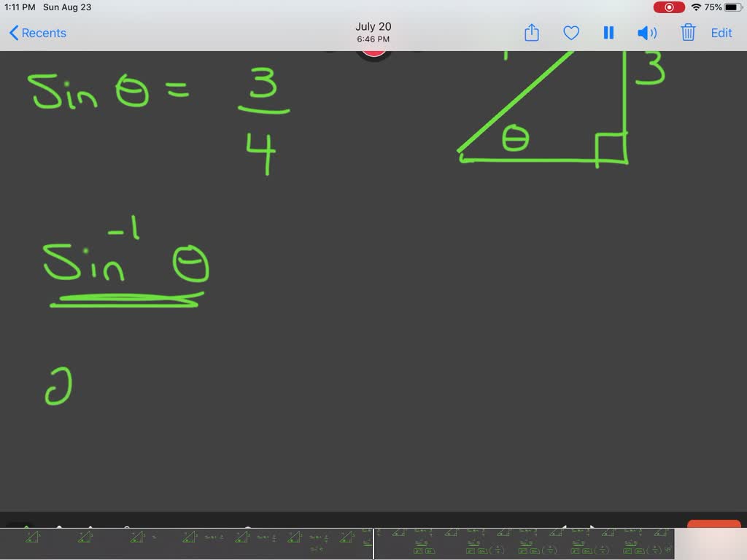Open Recents from the top bar
Viewport: 747px width, 560px height.
click(42, 33)
